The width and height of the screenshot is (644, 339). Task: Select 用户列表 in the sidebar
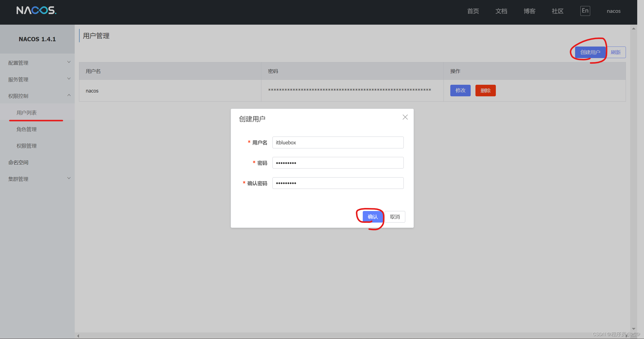(37, 113)
